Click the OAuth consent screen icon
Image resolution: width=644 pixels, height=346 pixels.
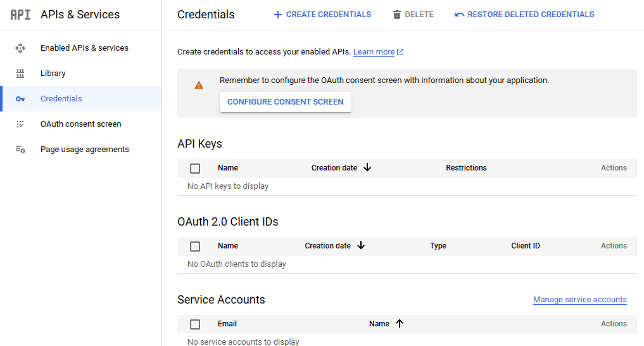coord(20,124)
